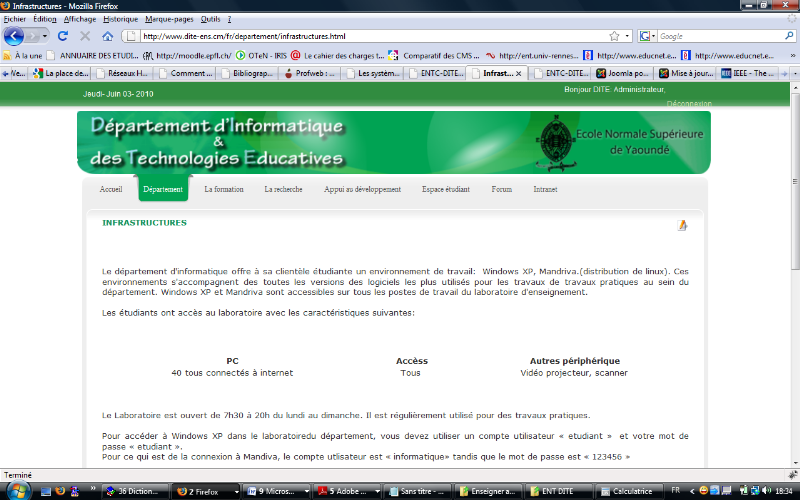The height and width of the screenshot is (500, 800).
Task: Switch to the 'Comment...' tab
Action: coord(186,73)
